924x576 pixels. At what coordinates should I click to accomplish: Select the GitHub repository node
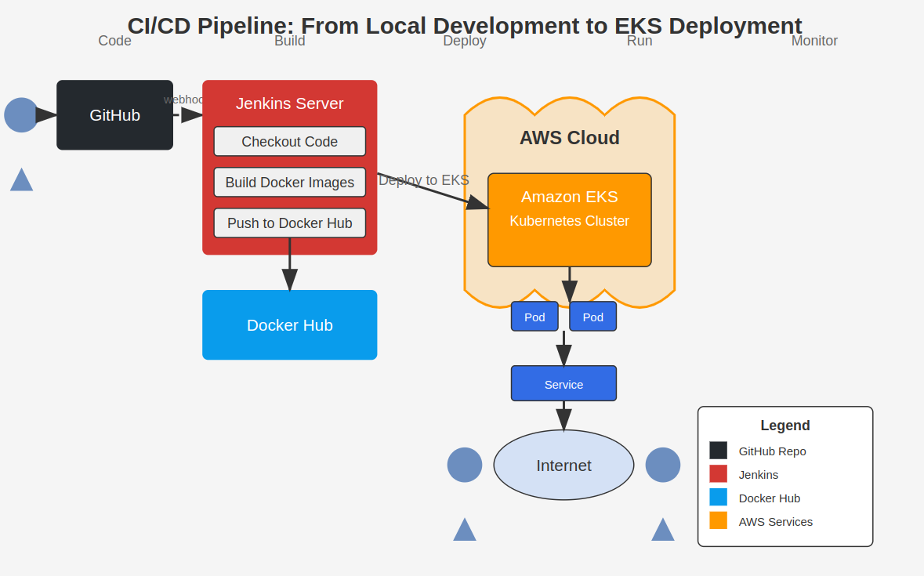pyautogui.click(x=114, y=114)
